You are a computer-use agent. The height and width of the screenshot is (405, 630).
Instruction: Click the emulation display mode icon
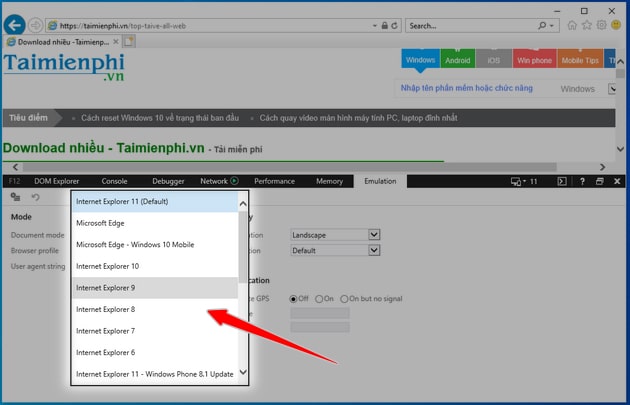[x=518, y=181]
